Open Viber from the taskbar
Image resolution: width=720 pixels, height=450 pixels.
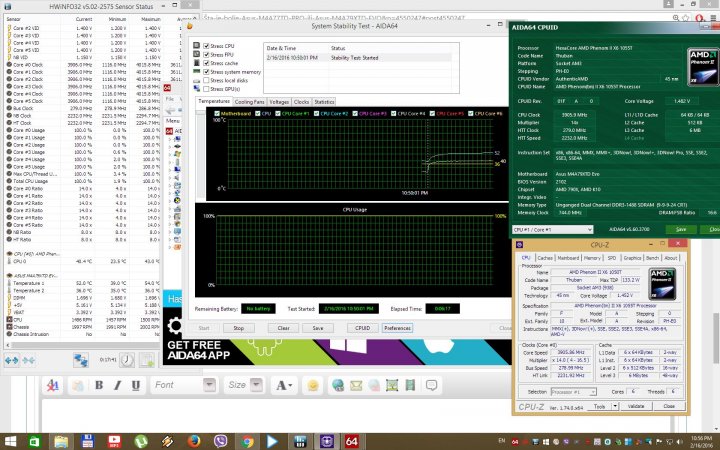tap(221, 442)
